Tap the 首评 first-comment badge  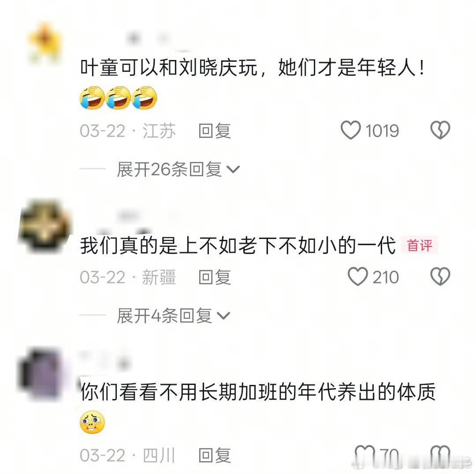pos(419,245)
